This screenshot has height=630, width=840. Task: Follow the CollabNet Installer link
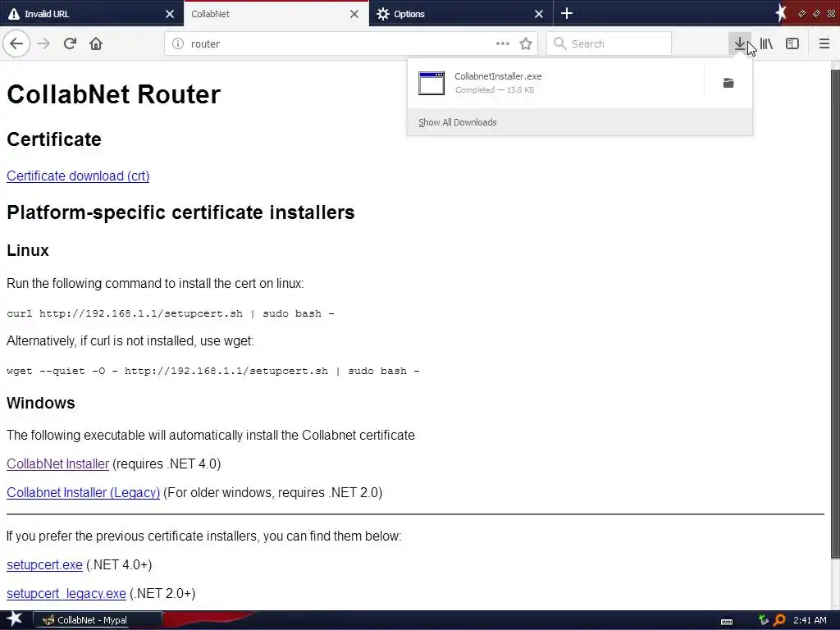58,463
